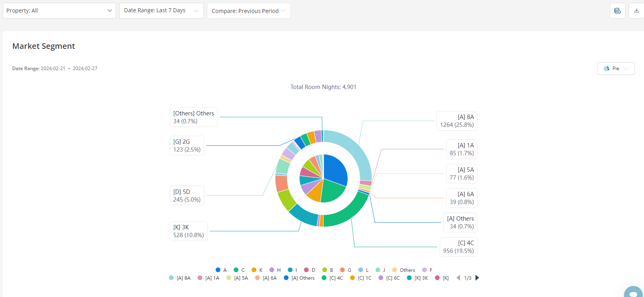Screen dimensions: 644x297
Task: Toggle segment L in the legend
Action: tap(364, 270)
